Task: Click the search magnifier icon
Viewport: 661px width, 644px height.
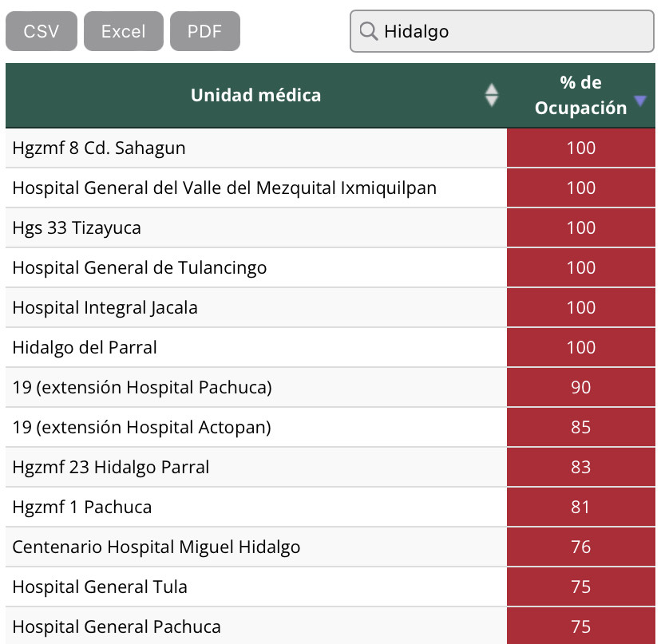Action: tap(368, 31)
